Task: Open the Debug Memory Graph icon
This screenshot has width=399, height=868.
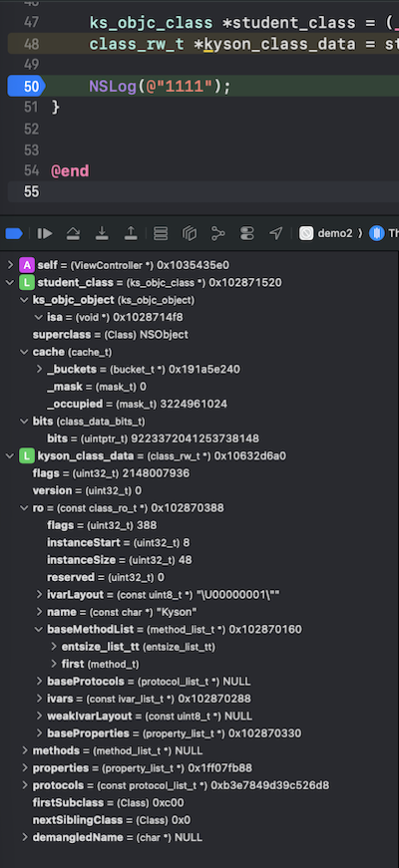Action: click(x=218, y=233)
